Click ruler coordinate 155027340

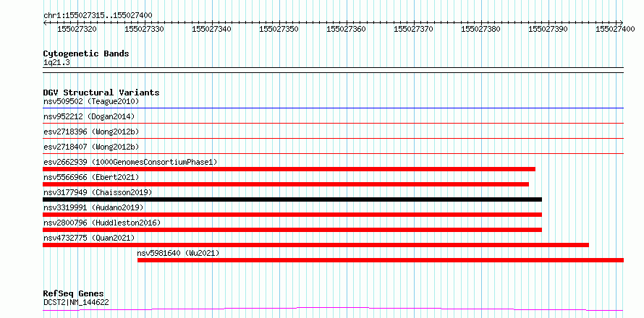pyautogui.click(x=212, y=29)
